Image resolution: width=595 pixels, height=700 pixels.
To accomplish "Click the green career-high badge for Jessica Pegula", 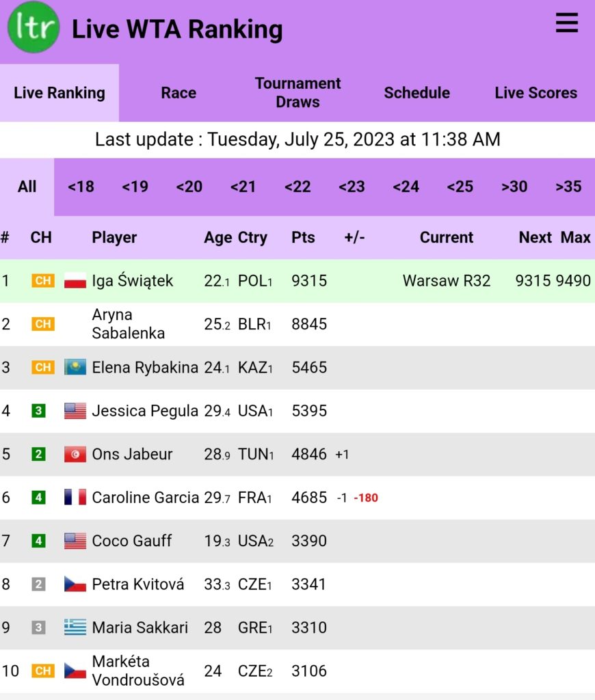I will coord(38,411).
